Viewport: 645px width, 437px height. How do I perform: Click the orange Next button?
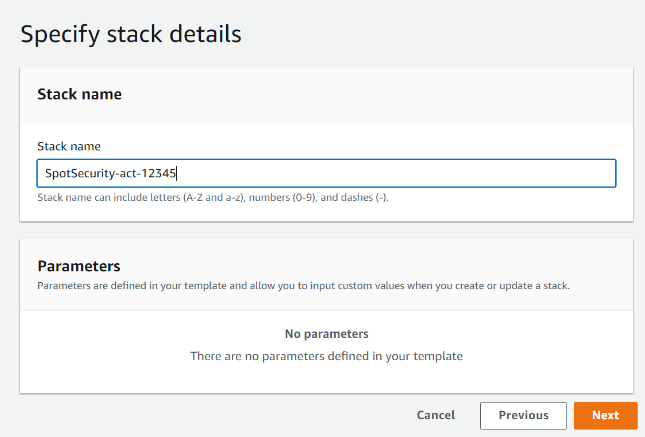coord(605,415)
